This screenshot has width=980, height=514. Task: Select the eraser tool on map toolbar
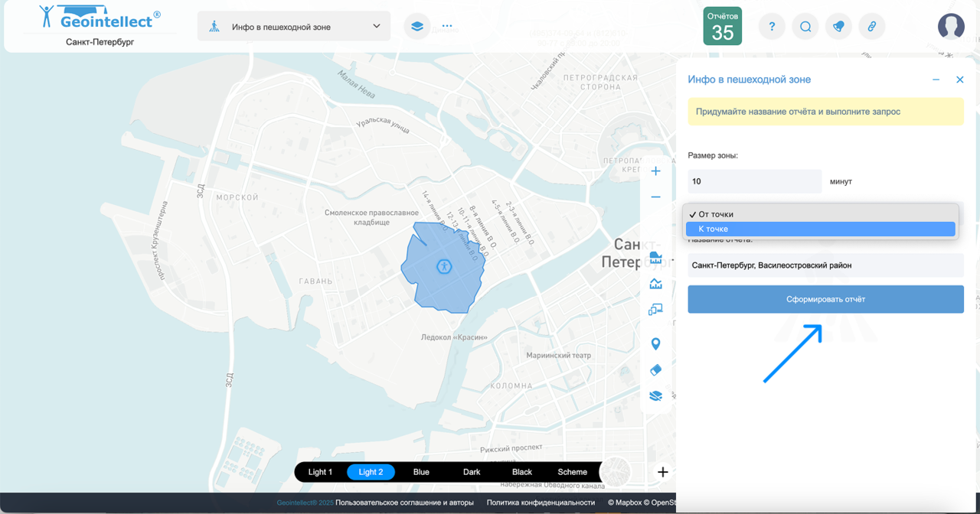[x=655, y=370]
